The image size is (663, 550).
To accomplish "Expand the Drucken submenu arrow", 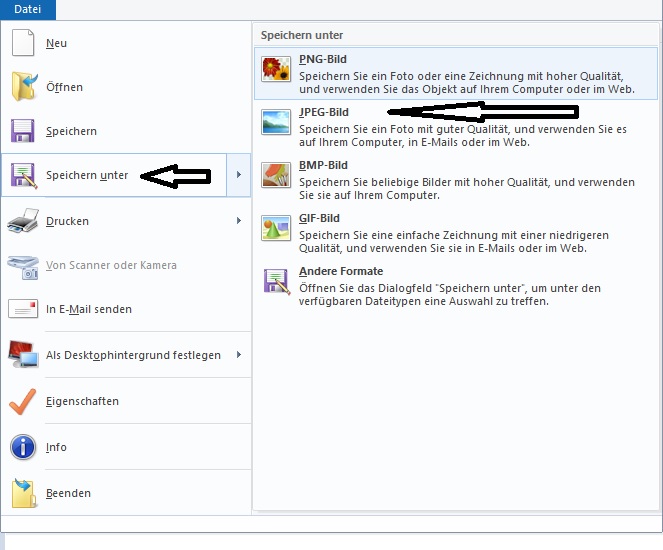I will coord(238,221).
